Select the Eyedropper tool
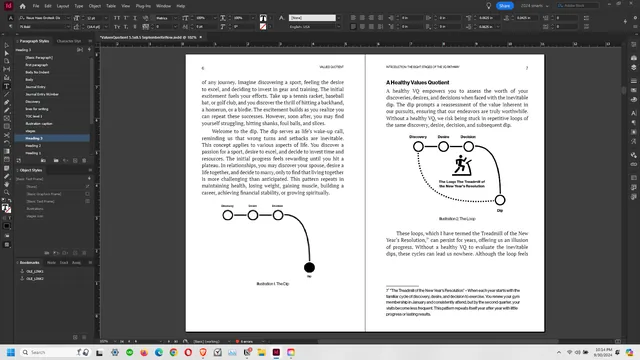 point(7,176)
